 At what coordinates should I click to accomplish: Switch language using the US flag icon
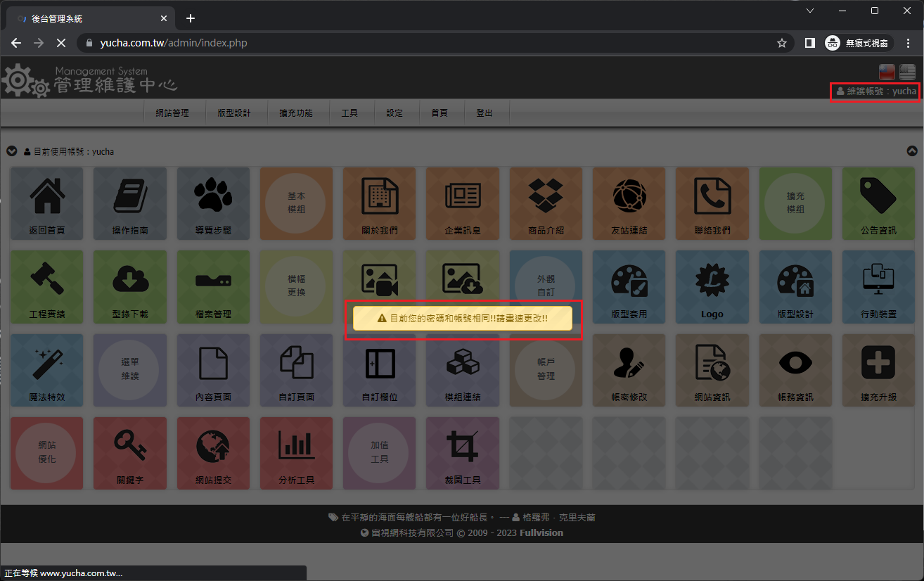coord(907,72)
